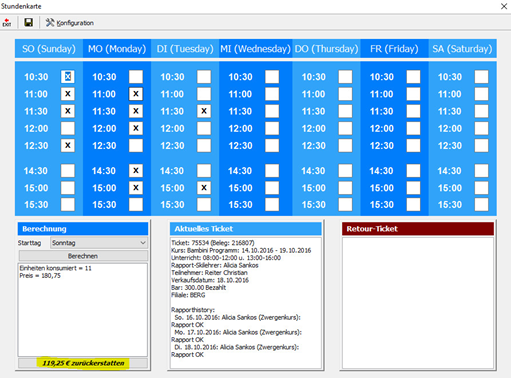Screen dimensions: 511x378
Task: Click the MO (Monday) column header
Action: click(117, 49)
